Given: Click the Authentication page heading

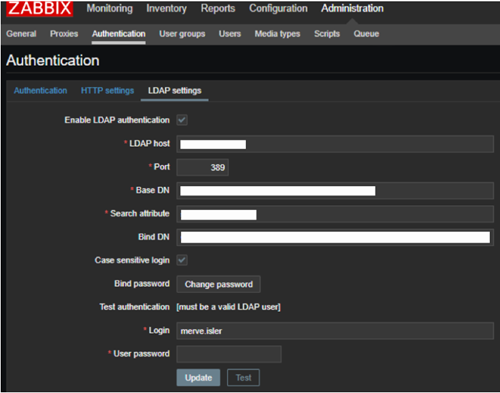Looking at the screenshot, I should click(x=53, y=61).
